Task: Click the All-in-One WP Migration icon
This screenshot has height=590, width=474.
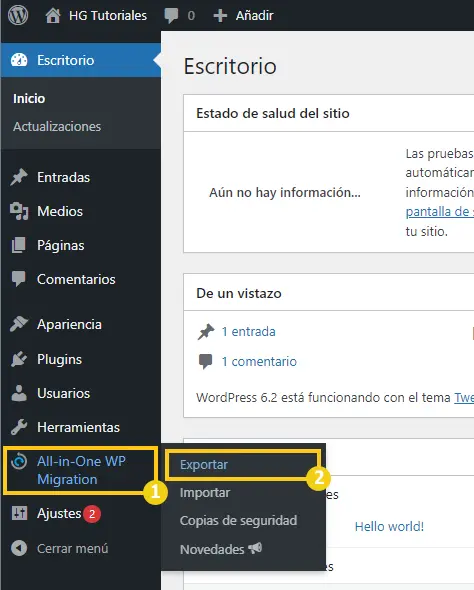Action: pos(19,461)
